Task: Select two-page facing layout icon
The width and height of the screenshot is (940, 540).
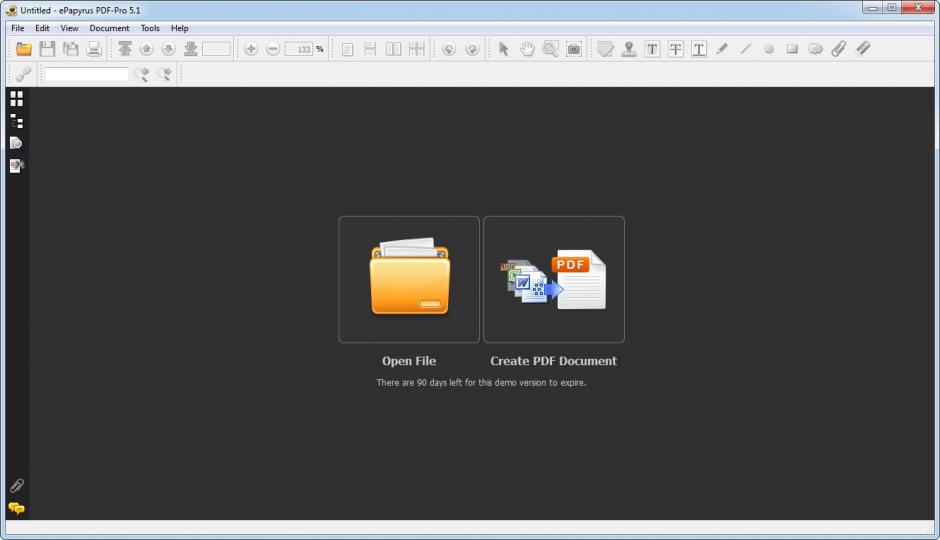Action: tap(393, 49)
